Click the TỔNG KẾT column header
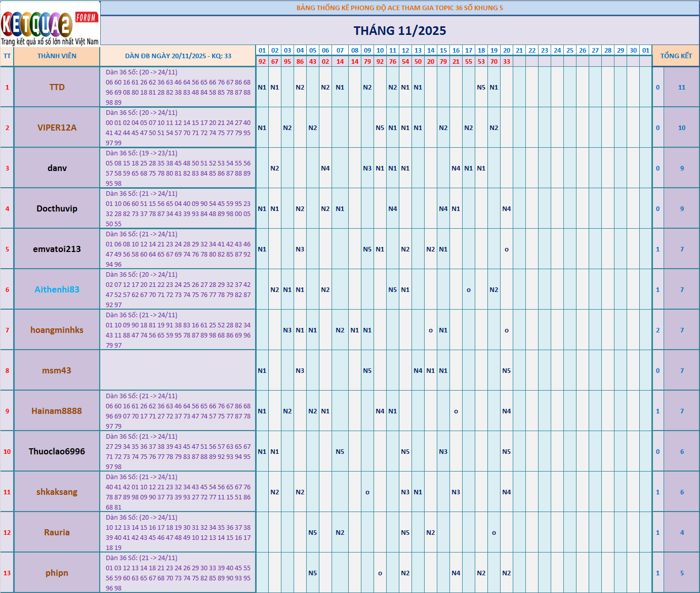The image size is (700, 593). pyautogui.click(x=676, y=56)
